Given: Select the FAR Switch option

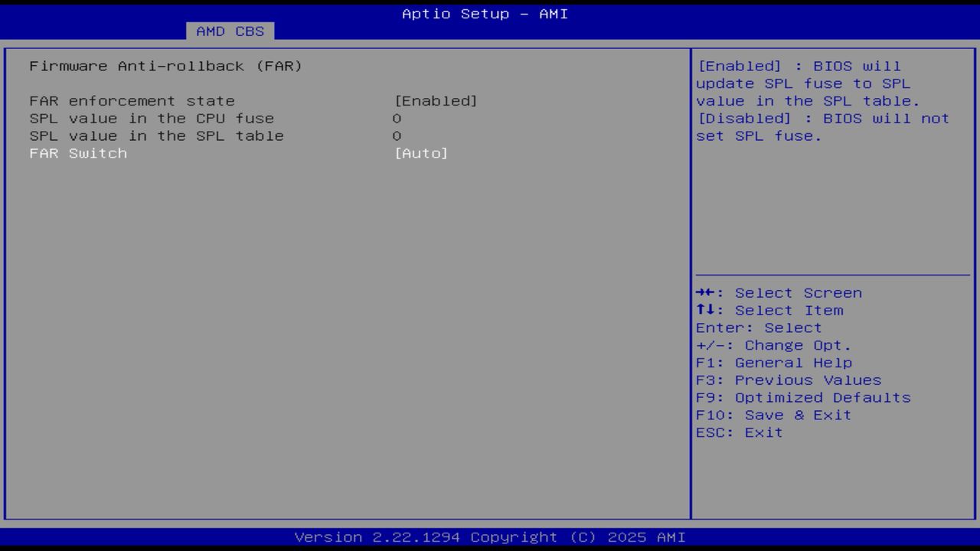Looking at the screenshot, I should [78, 153].
